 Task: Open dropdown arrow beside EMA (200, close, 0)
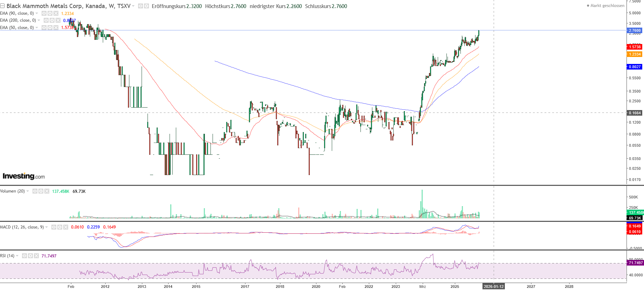pos(39,20)
